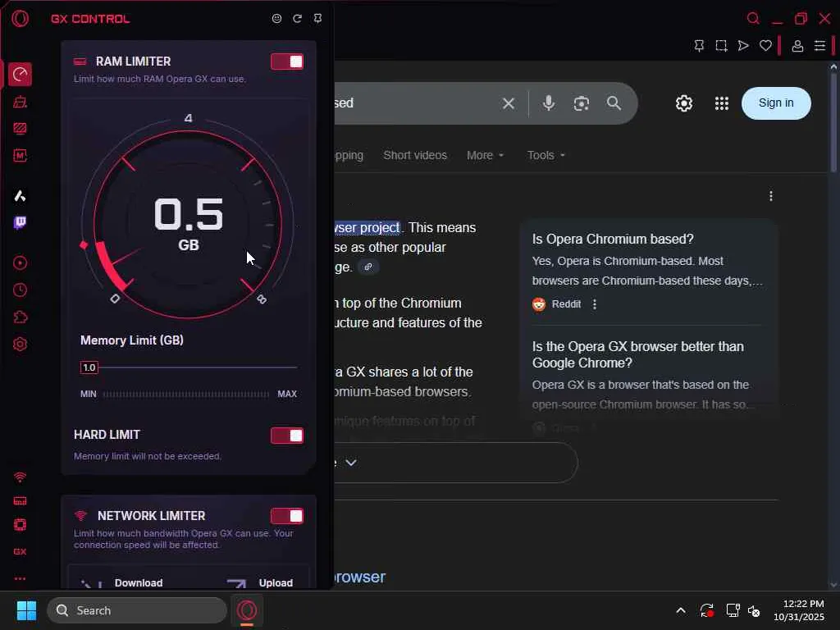Take a snapshot with the toolbar icon

[x=722, y=46]
